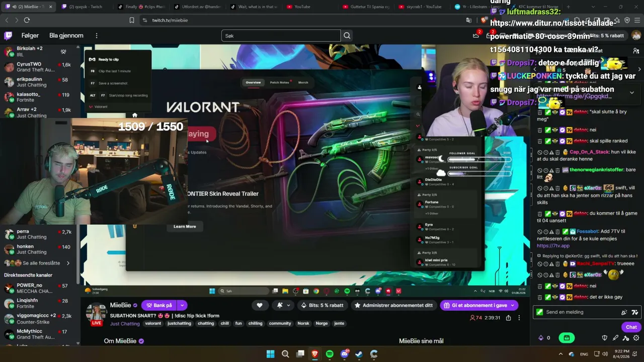Open Prime loot crown icon
Screen dimensions: 644x362
tap(476, 35)
